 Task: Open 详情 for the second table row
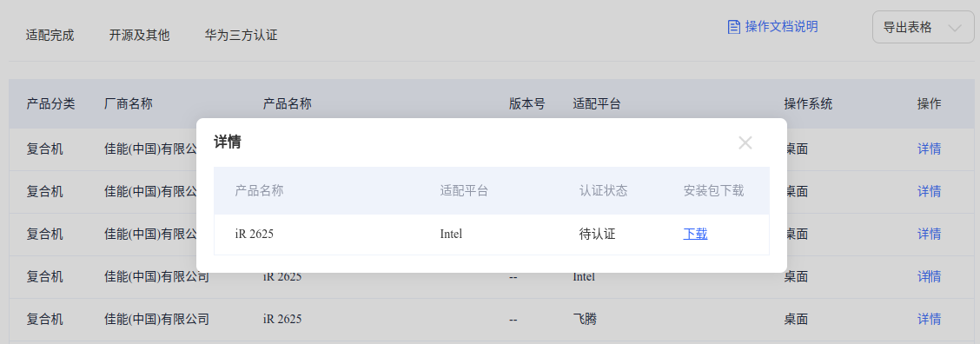tap(929, 191)
